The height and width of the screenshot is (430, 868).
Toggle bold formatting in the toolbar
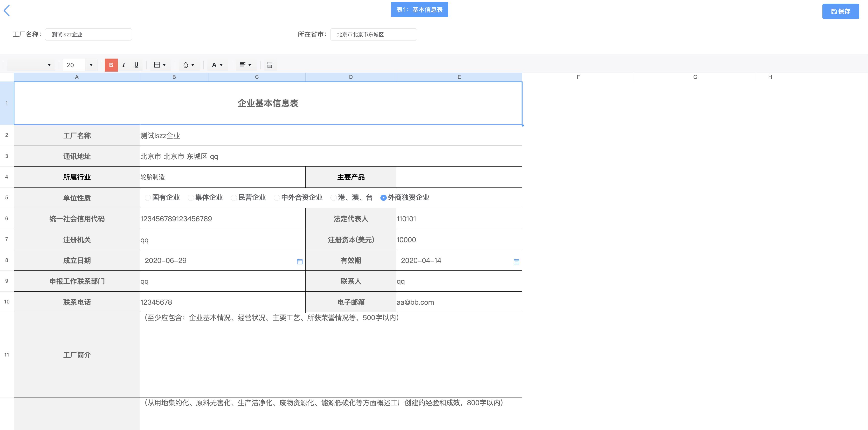(x=111, y=65)
